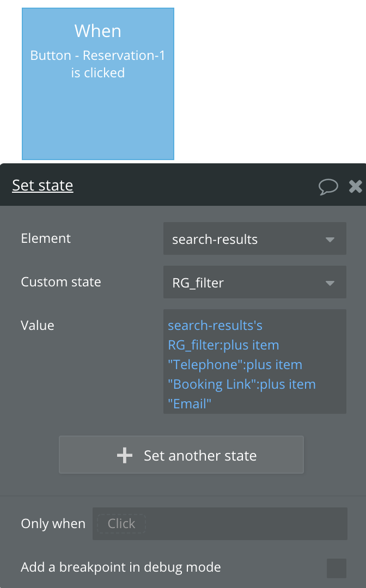This screenshot has width=366, height=588.
Task: Close the Set state panel
Action: pos(355,187)
